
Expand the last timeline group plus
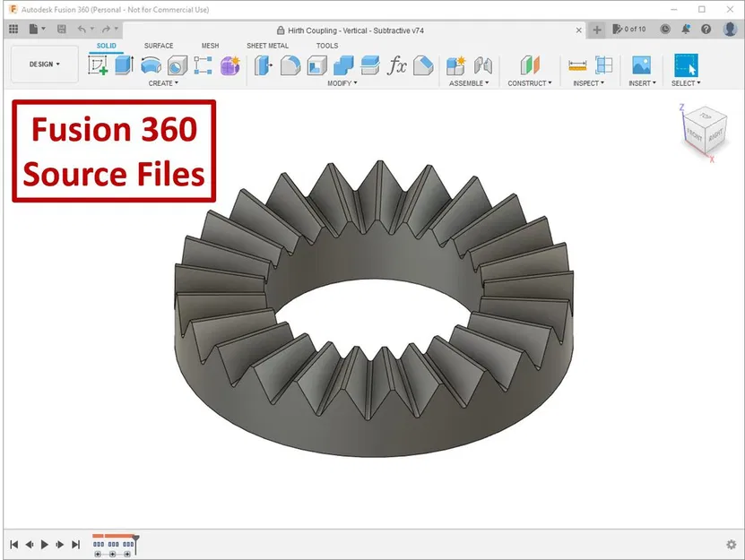pyautogui.click(x=127, y=555)
